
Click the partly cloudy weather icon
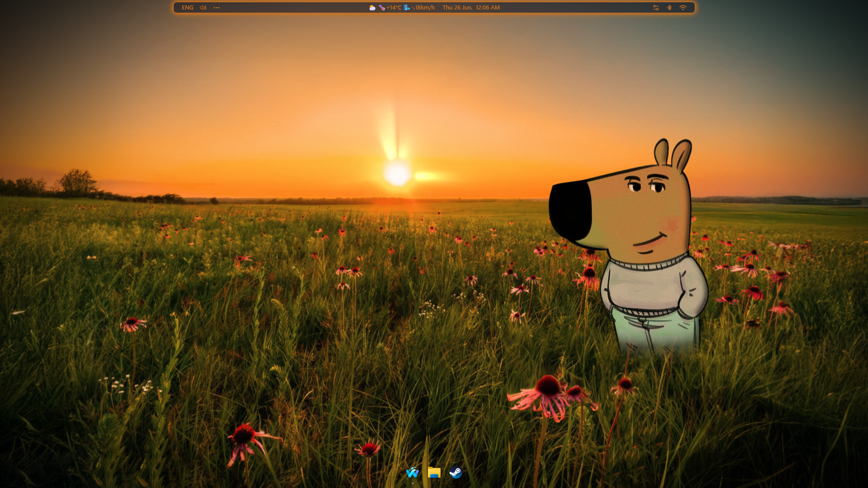pos(372,8)
